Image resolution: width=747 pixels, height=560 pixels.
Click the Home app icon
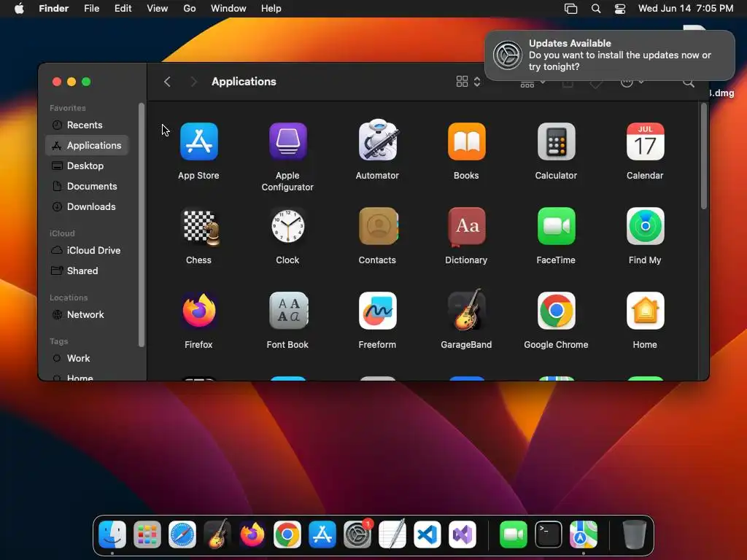point(645,311)
